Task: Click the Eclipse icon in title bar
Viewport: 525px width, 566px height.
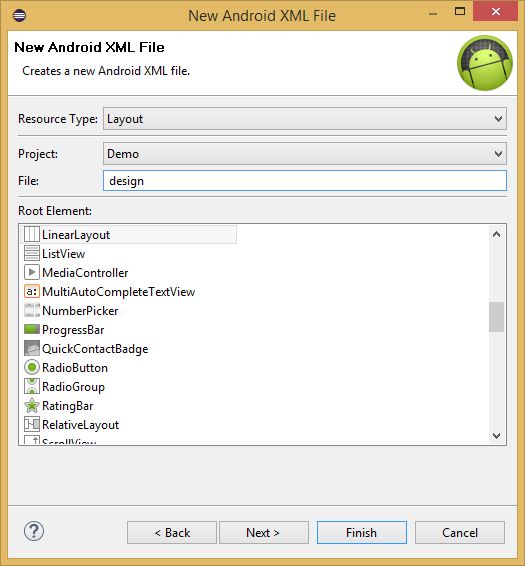Action: coord(19,15)
